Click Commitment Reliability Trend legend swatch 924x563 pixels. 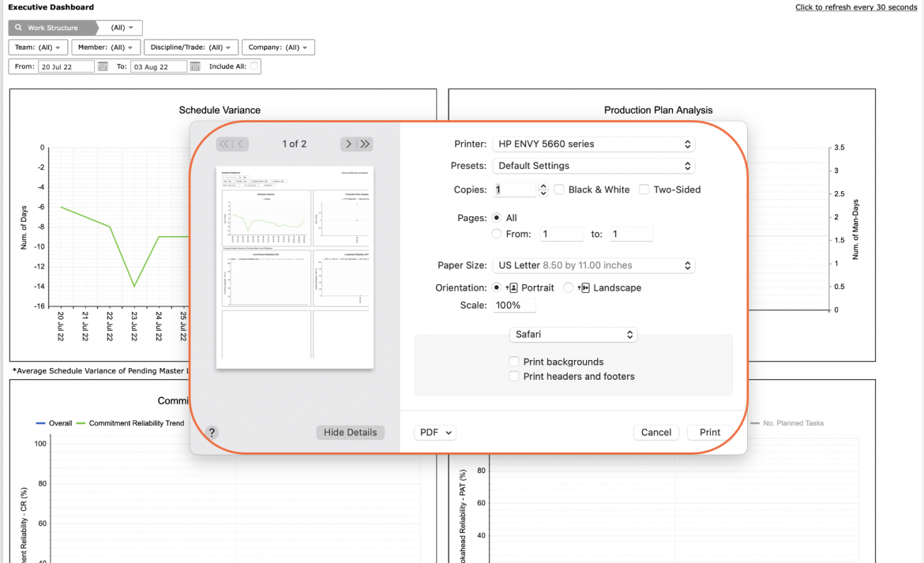(81, 422)
